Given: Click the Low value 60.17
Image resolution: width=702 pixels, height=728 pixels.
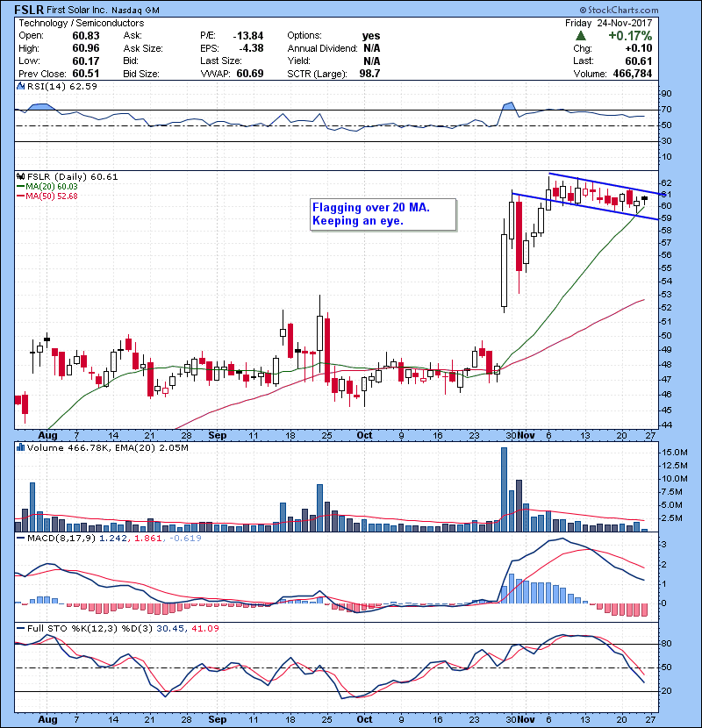Looking at the screenshot, I should 86,61.
